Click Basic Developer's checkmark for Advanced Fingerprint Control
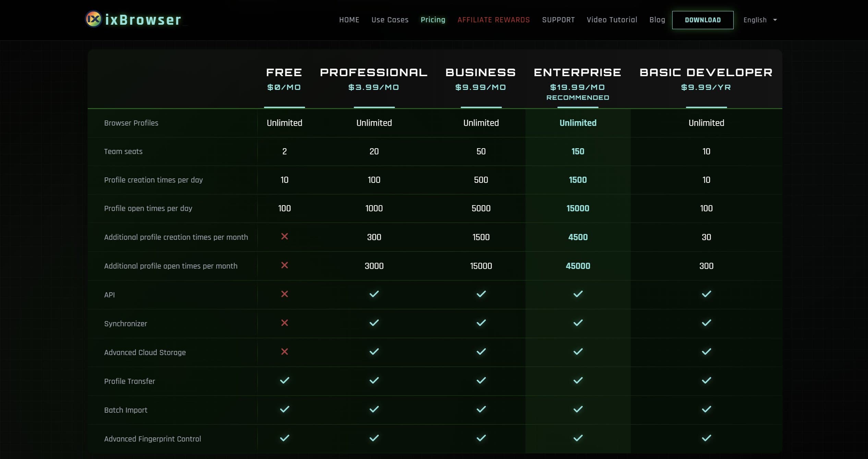The width and height of the screenshot is (868, 459). [x=707, y=438]
